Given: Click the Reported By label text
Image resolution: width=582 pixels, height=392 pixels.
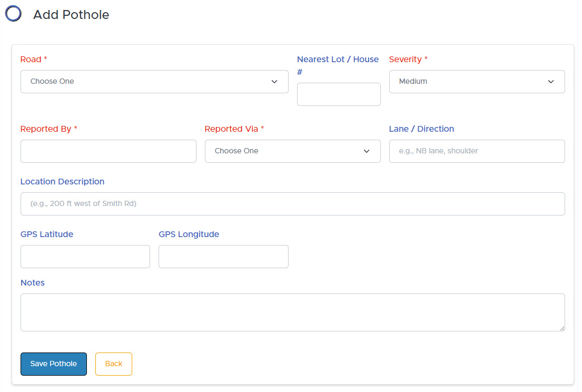Looking at the screenshot, I should [x=46, y=129].
